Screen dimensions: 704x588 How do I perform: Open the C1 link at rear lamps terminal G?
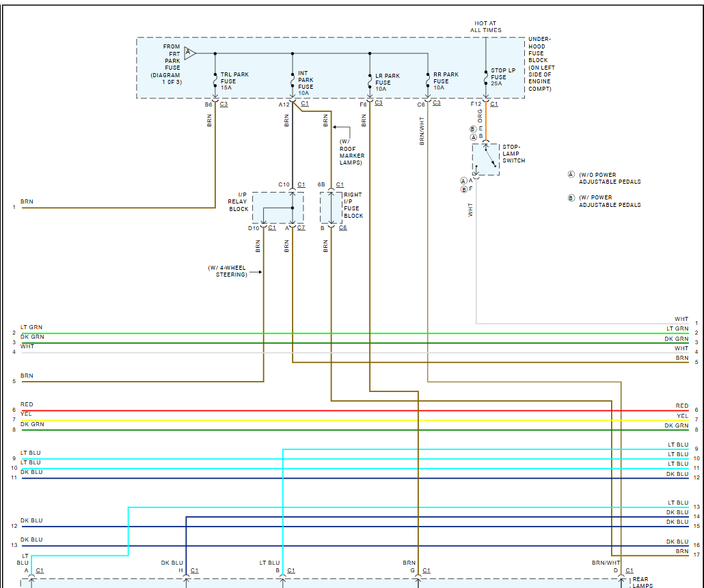pos(426,570)
